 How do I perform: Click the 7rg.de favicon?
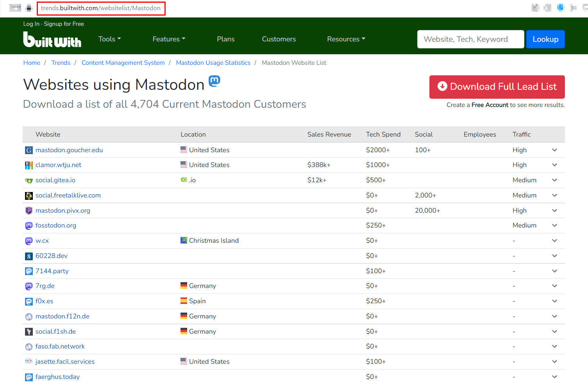click(29, 286)
